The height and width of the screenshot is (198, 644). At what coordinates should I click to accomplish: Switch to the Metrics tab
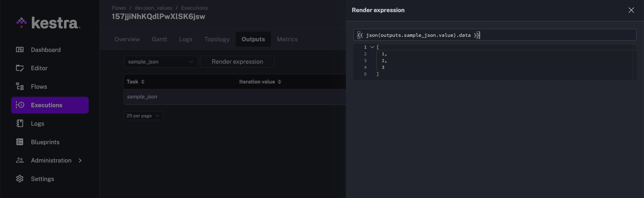287,39
